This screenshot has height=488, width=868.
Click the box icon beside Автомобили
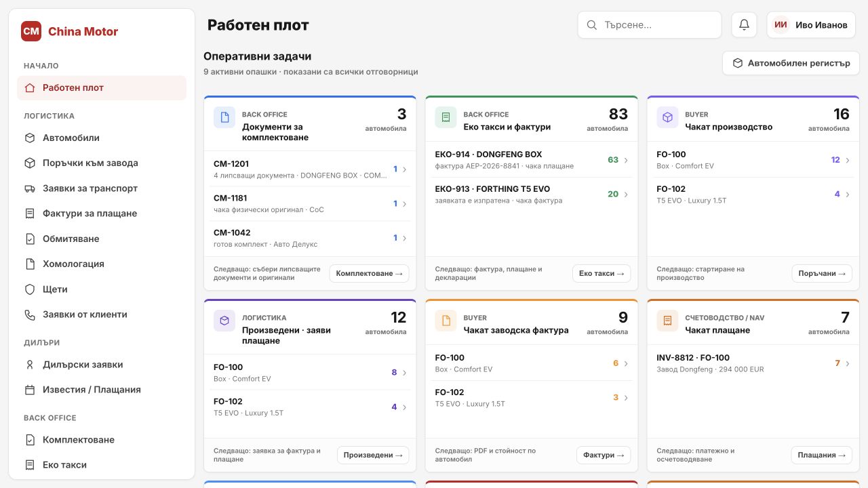click(x=30, y=138)
